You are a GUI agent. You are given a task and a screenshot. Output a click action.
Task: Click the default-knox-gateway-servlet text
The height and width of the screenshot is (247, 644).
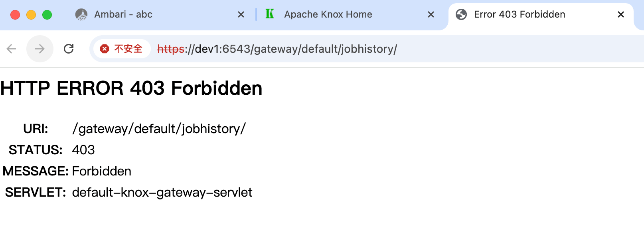pos(162,192)
